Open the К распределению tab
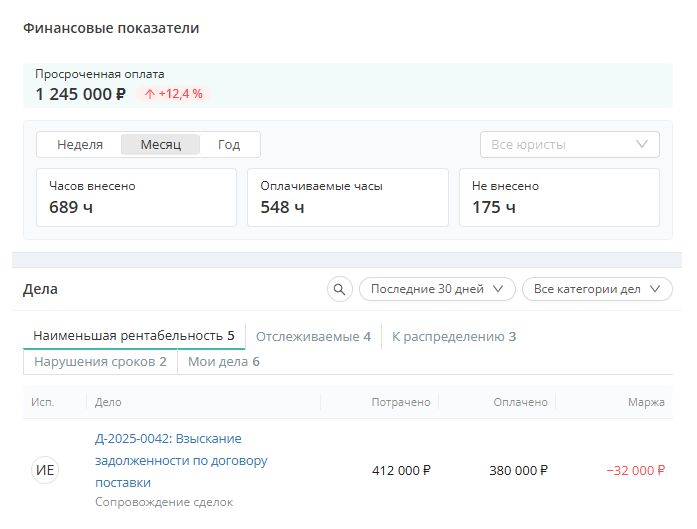Screen dimensions: 697x529 (454, 337)
